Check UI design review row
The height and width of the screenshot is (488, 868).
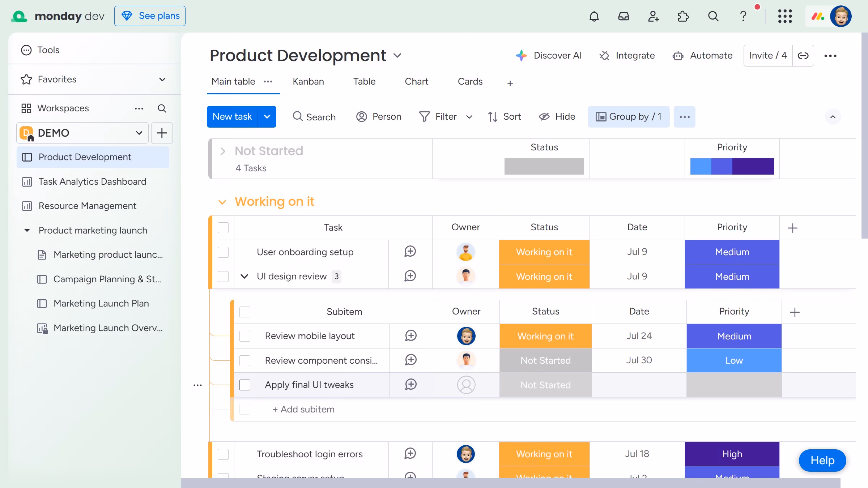(223, 277)
